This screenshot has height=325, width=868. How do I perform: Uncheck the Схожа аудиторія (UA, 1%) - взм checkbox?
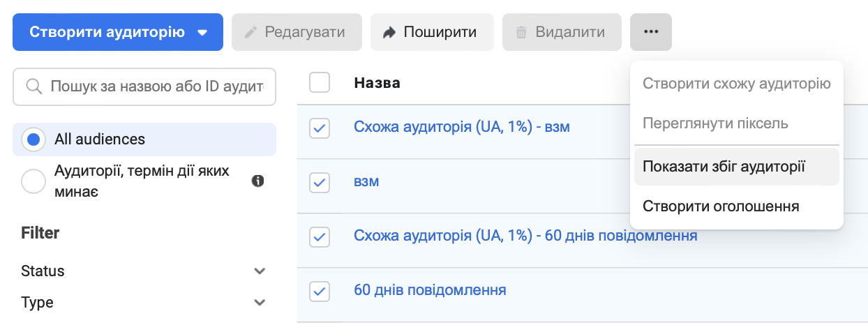click(x=320, y=128)
